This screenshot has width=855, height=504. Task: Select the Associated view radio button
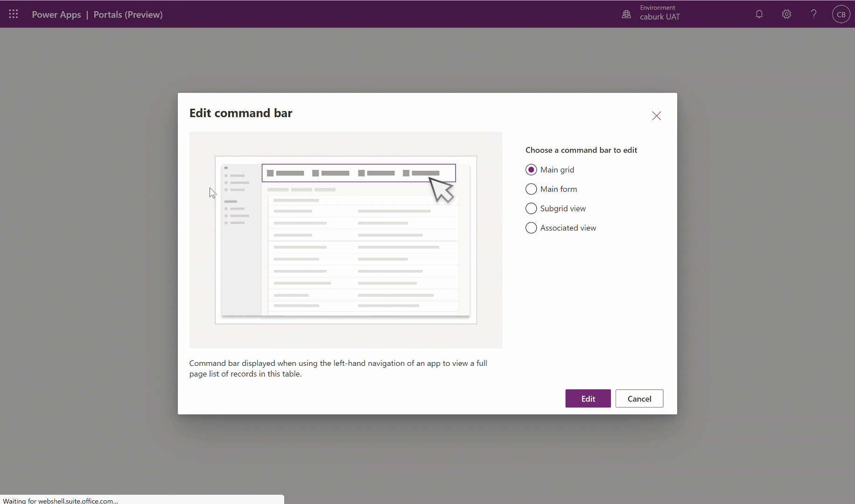(531, 228)
